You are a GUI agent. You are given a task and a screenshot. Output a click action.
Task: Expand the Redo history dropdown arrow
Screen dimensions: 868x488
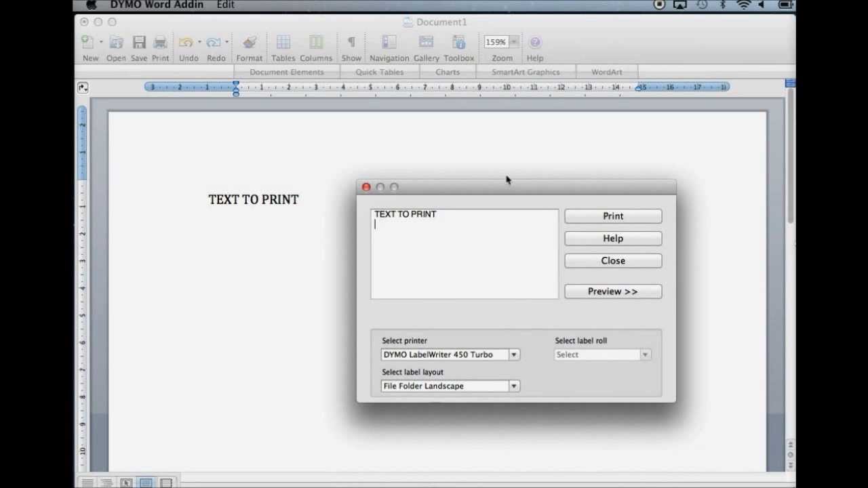tap(226, 42)
